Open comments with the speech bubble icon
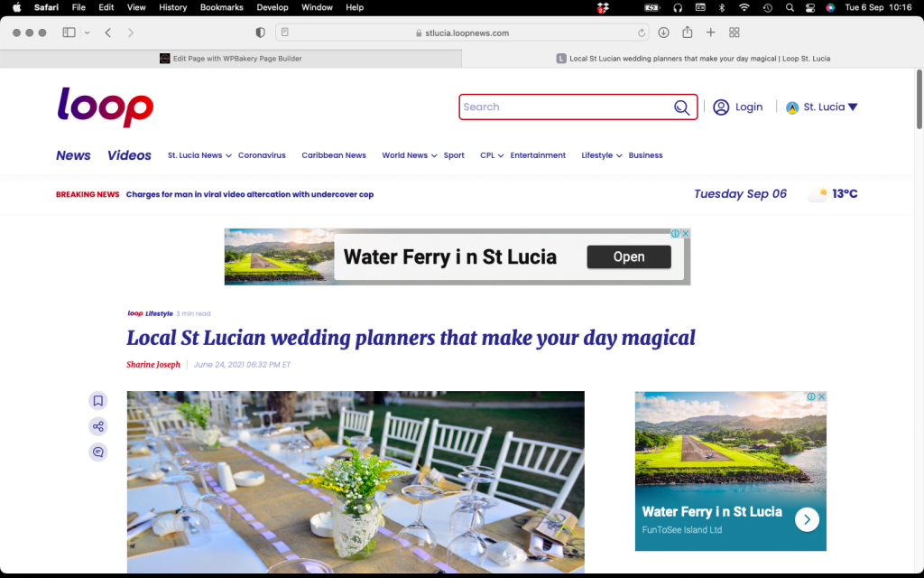Screen dimensions: 924x578 pos(97,452)
